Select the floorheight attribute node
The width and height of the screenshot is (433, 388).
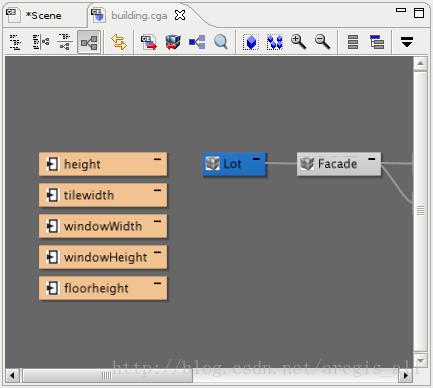coord(103,288)
